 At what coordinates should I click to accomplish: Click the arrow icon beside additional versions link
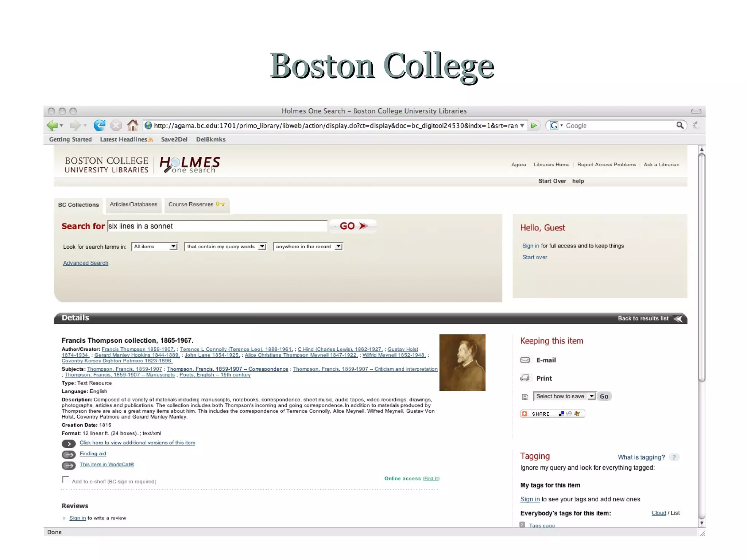pos(69,444)
